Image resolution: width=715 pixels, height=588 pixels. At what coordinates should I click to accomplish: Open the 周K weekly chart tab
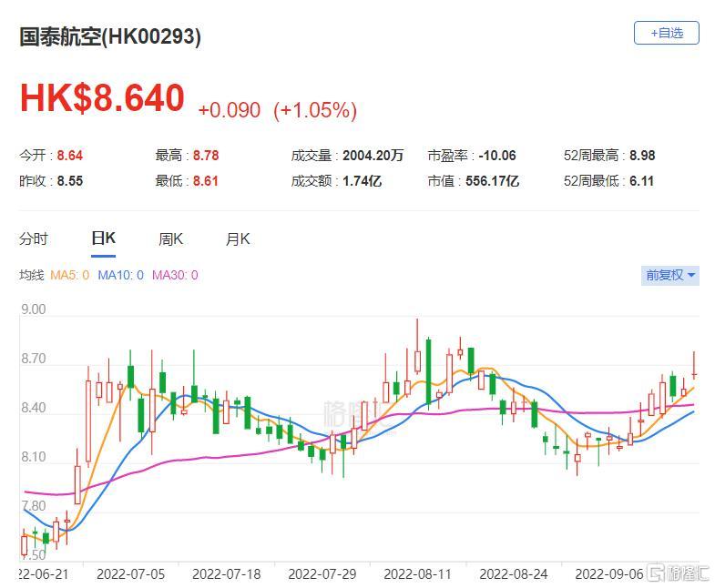click(x=170, y=239)
